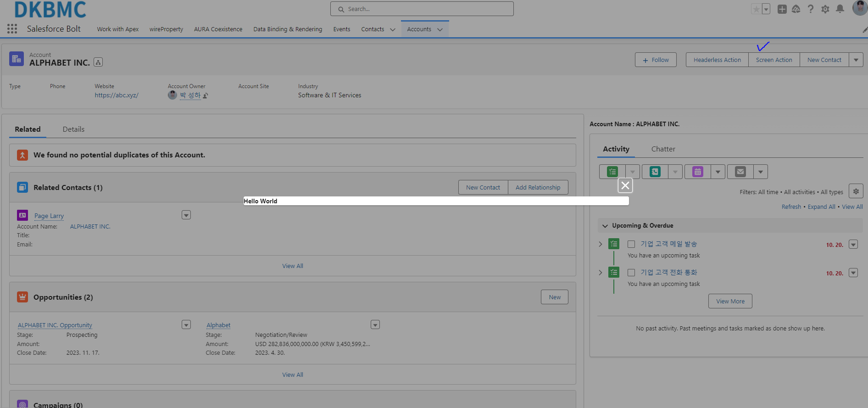Image resolution: width=868 pixels, height=408 pixels.
Task: Click the Opportunities section crown icon
Action: [x=22, y=297]
